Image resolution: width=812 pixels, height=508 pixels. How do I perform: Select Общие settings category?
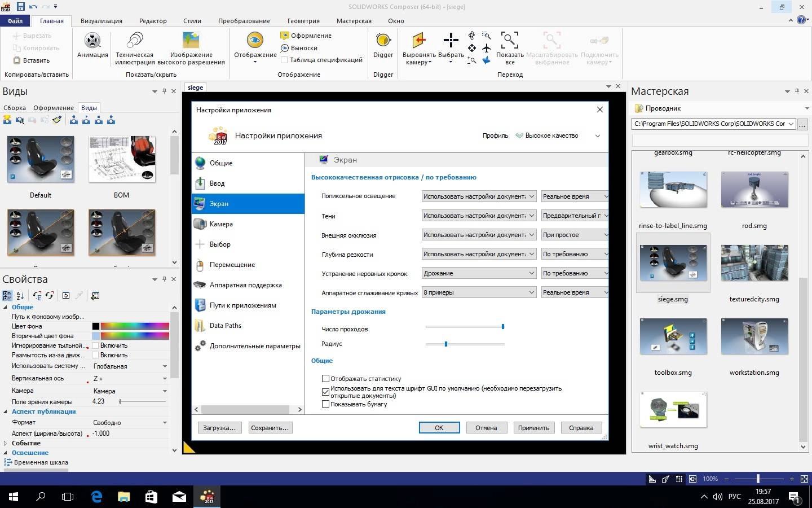point(248,163)
